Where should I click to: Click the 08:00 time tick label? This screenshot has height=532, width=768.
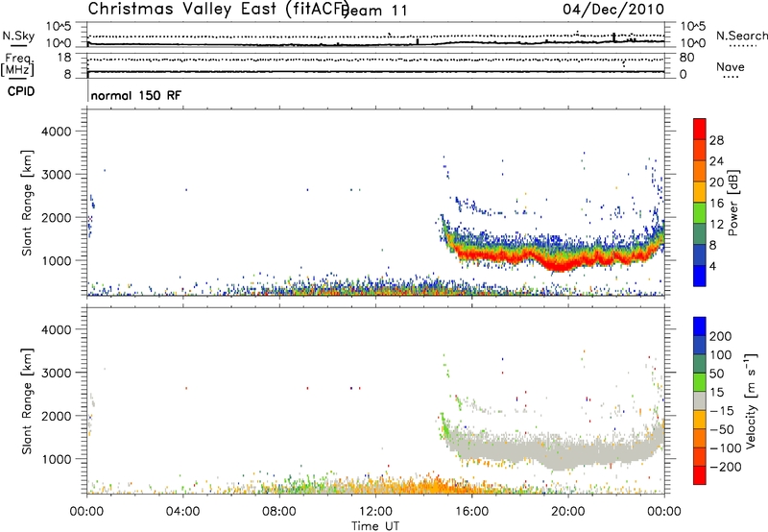pos(279,512)
